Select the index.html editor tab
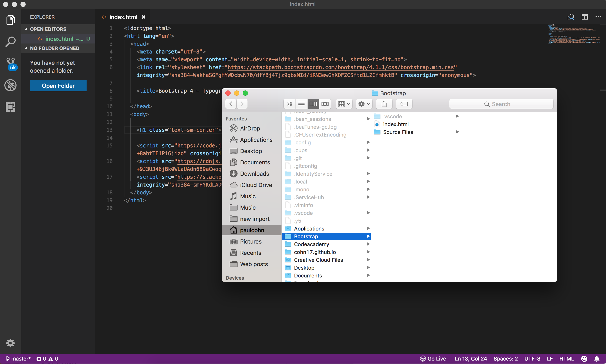This screenshot has height=364, width=606. pos(123,17)
